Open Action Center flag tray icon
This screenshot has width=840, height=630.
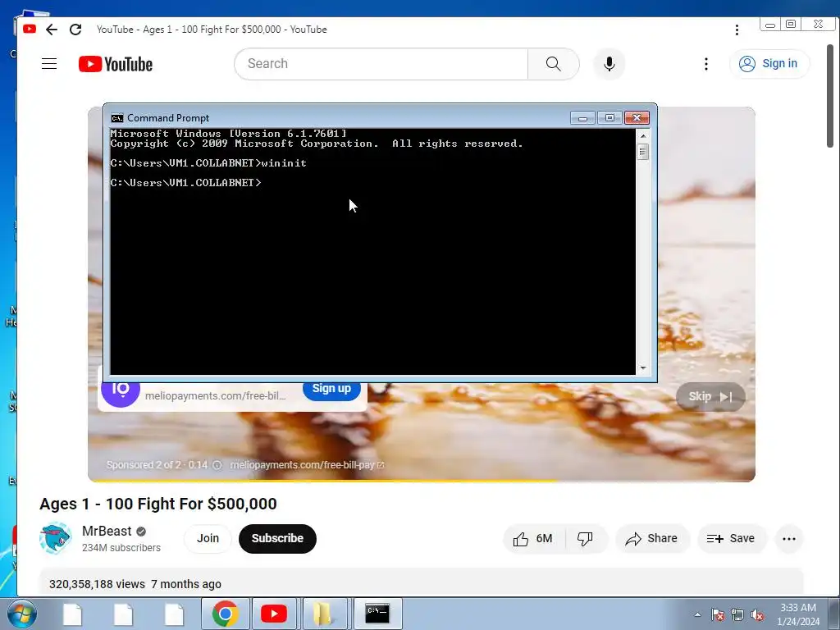[717, 614]
